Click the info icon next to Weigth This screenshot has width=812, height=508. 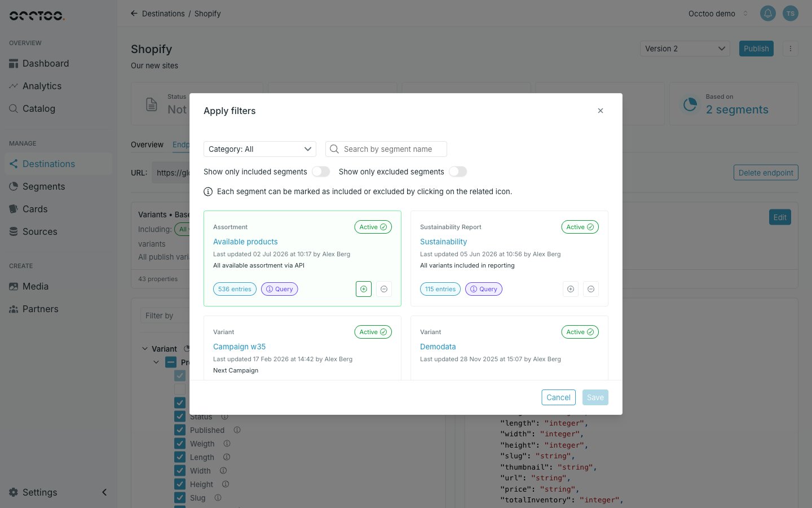(227, 444)
